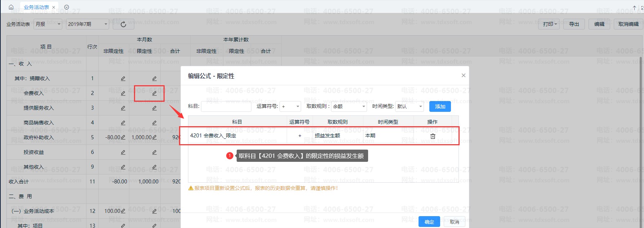Open the tab list dropdown circle icon
Image resolution: width=644 pixels, height=228 pixels.
67,7
